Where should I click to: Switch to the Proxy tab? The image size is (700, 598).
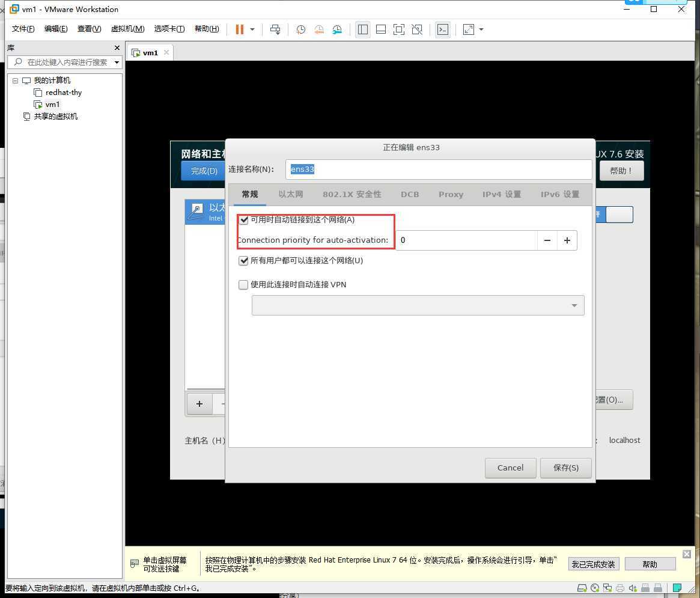[451, 194]
